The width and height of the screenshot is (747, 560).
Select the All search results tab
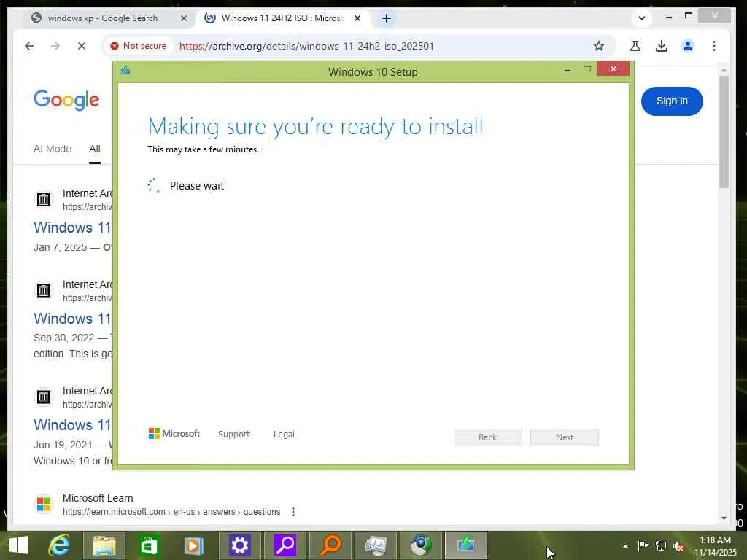[95, 149]
